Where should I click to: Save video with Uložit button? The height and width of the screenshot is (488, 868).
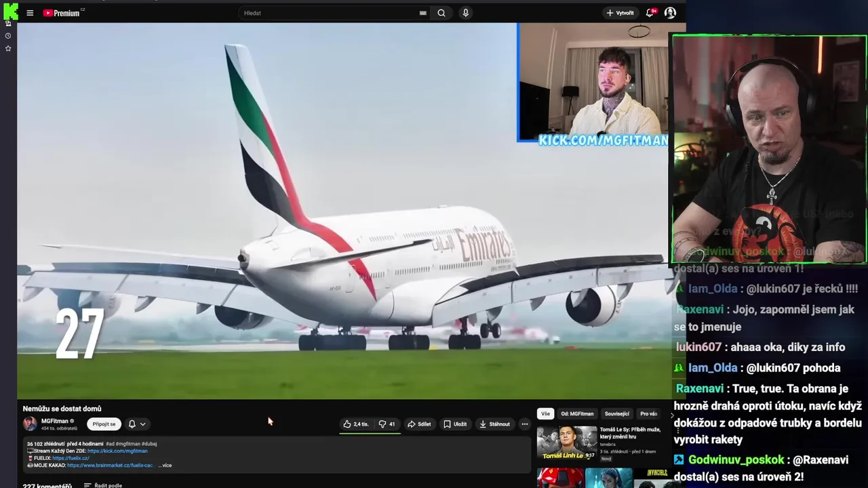coord(455,424)
